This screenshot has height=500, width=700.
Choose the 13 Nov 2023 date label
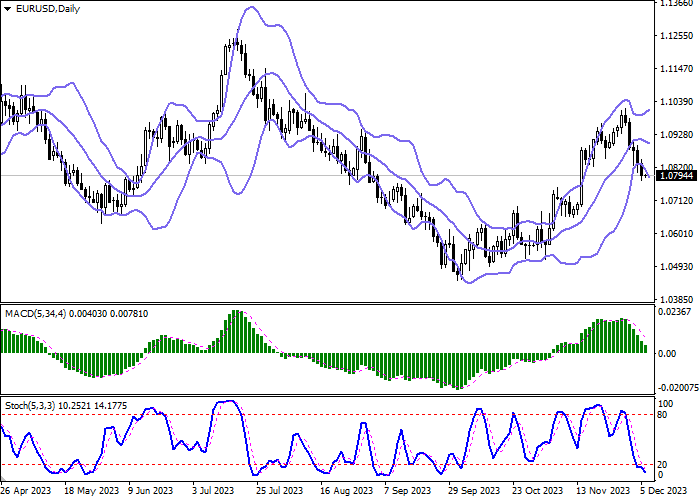(603, 491)
